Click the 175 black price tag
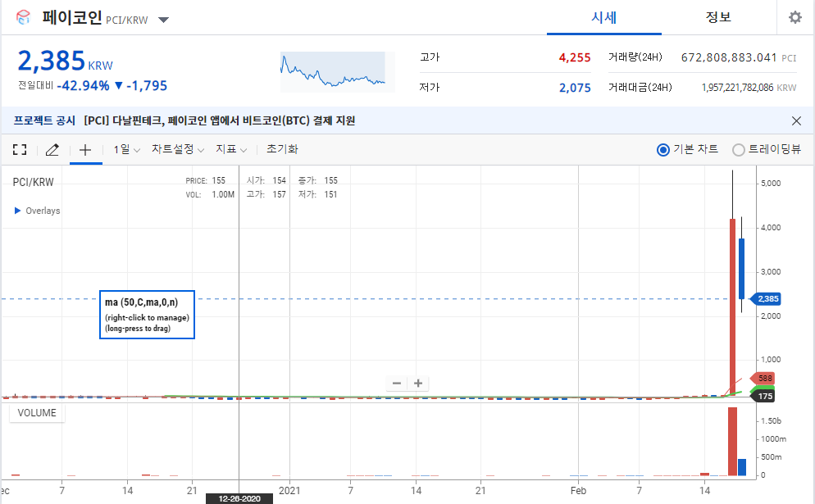 [763, 397]
